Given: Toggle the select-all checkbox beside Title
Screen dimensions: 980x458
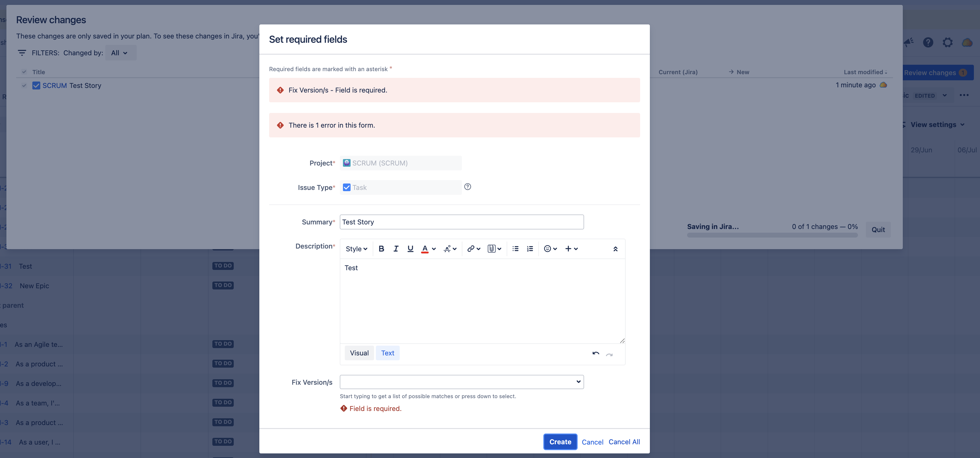Looking at the screenshot, I should (24, 72).
